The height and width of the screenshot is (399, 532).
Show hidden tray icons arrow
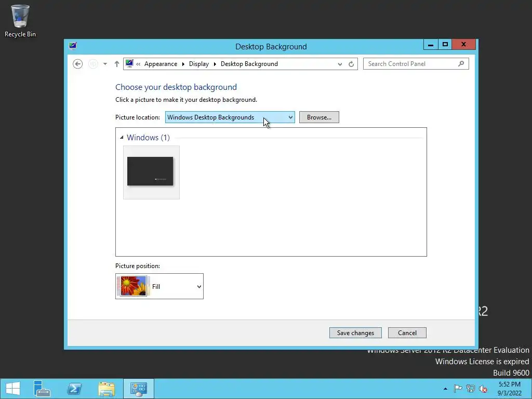coord(445,389)
